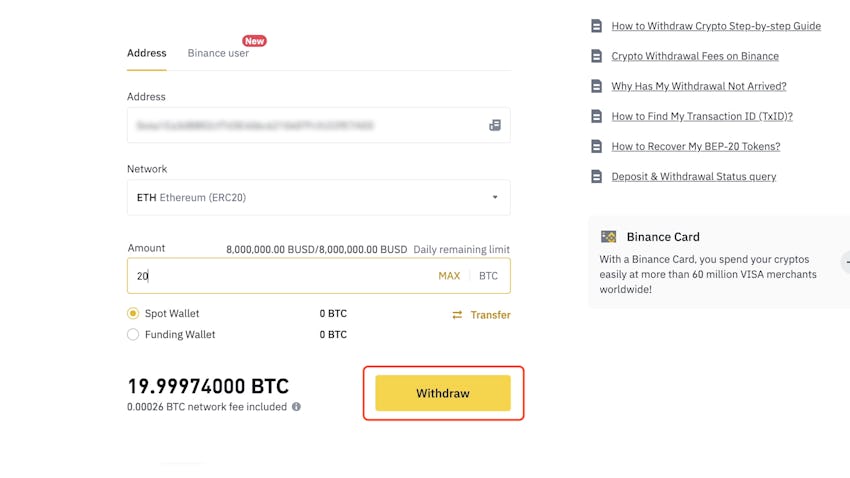Switch to the Binance user tab
850x478 pixels.
[x=218, y=53]
